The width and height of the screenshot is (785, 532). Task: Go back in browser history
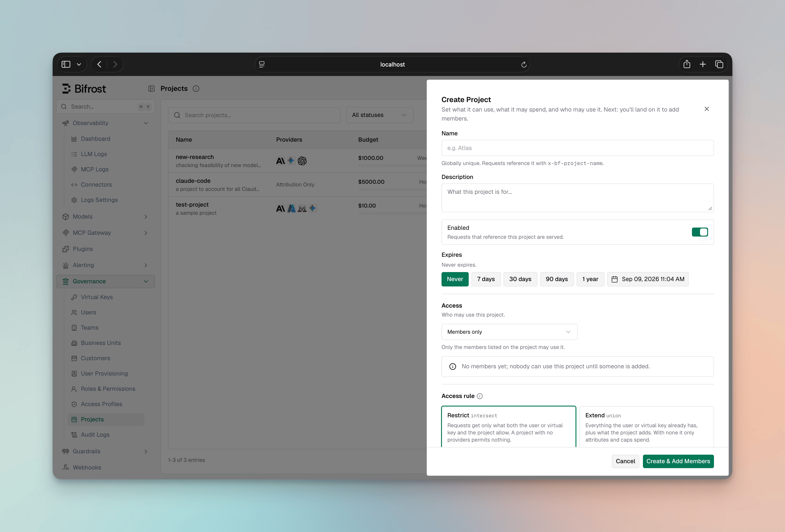(99, 64)
